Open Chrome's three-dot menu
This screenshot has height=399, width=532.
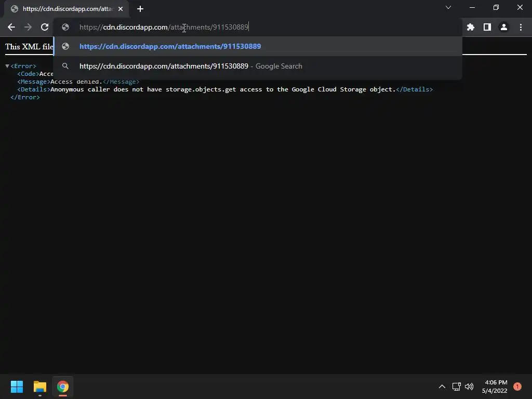[x=521, y=27]
